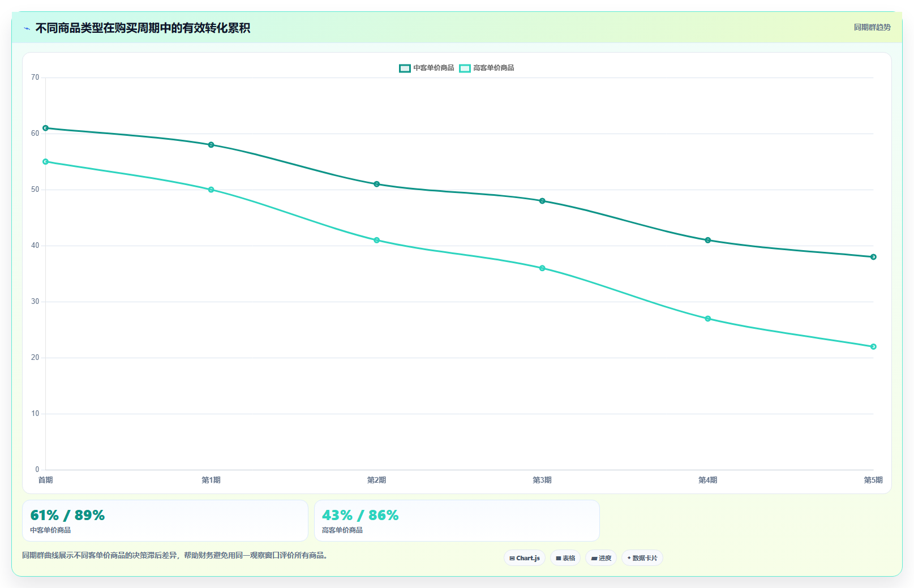Click the 首期 x-axis label
The image size is (914, 588).
tap(45, 480)
